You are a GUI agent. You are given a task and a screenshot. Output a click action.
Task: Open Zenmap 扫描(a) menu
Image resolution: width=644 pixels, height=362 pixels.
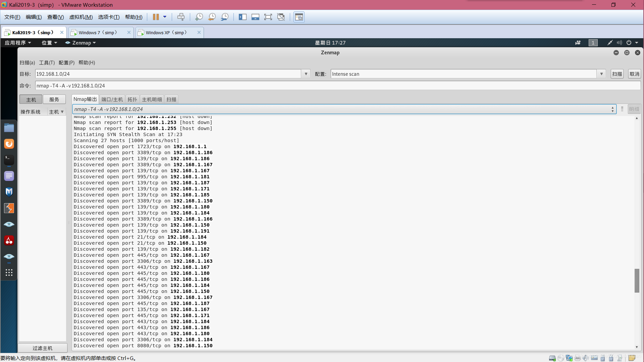pos(27,63)
